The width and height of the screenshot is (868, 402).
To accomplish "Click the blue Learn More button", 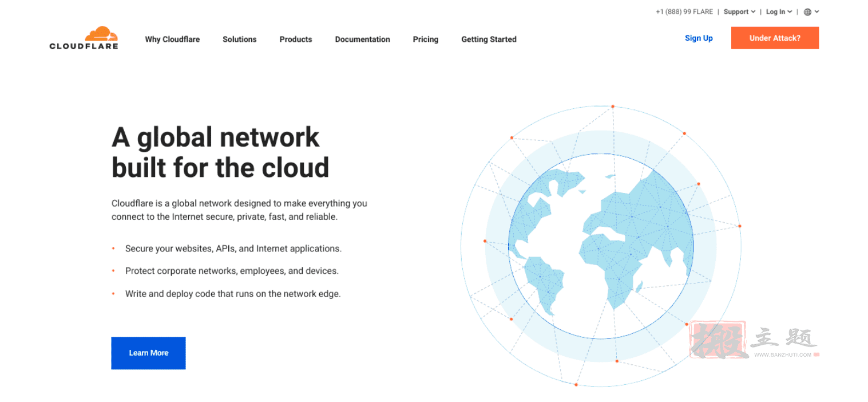I will [148, 353].
